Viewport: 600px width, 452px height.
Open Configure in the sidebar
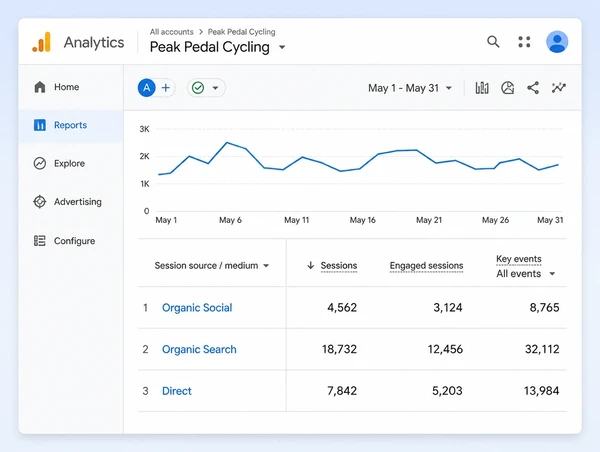click(74, 241)
